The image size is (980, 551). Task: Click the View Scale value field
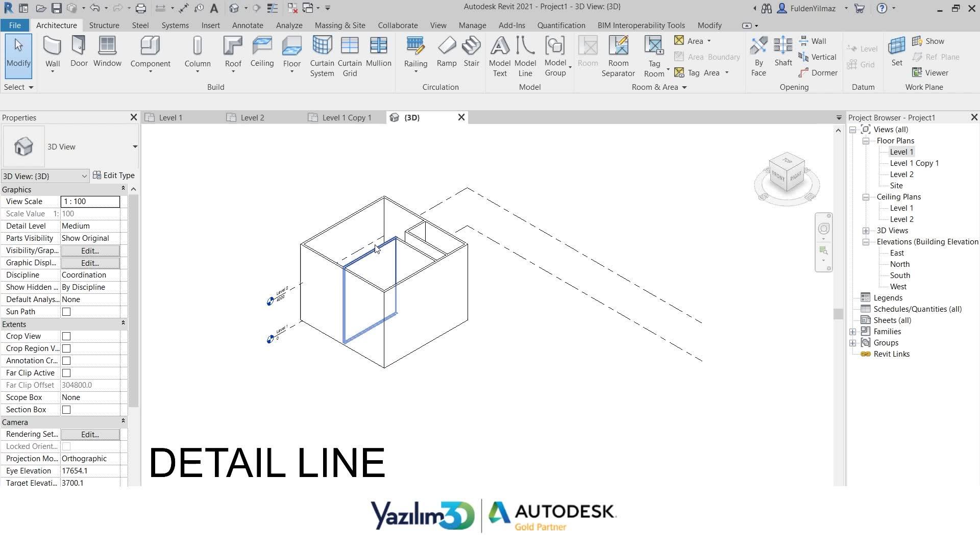[90, 202]
